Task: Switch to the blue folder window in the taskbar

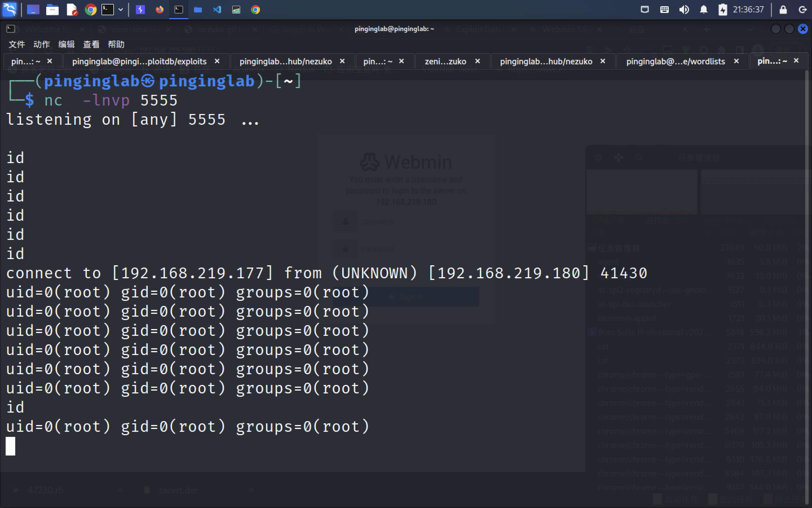Action: [x=198, y=9]
